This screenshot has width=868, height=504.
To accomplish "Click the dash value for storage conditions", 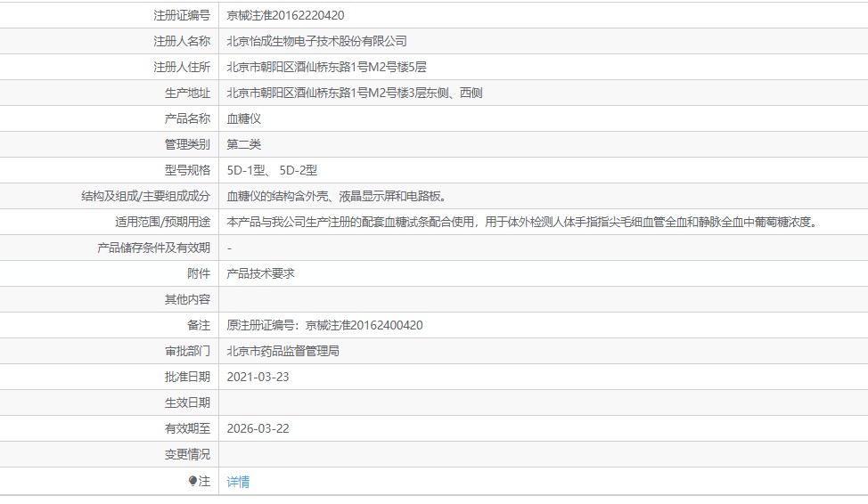I will click(229, 248).
